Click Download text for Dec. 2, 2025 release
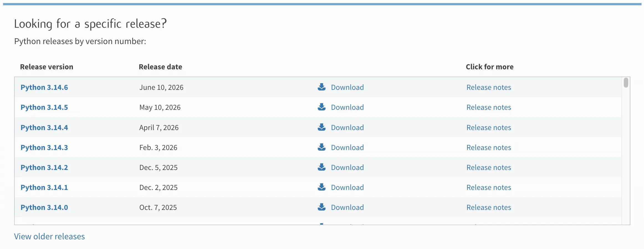644x249 pixels. [347, 187]
